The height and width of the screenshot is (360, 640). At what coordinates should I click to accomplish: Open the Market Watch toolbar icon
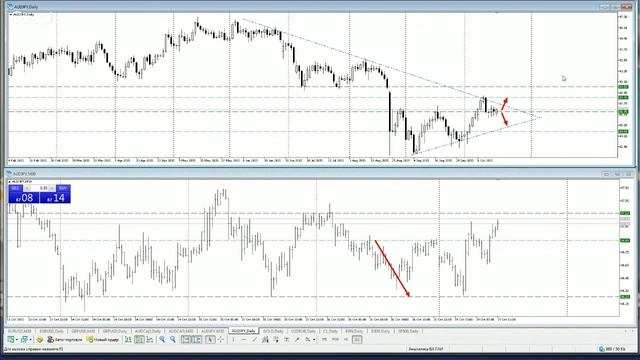tap(40, 339)
